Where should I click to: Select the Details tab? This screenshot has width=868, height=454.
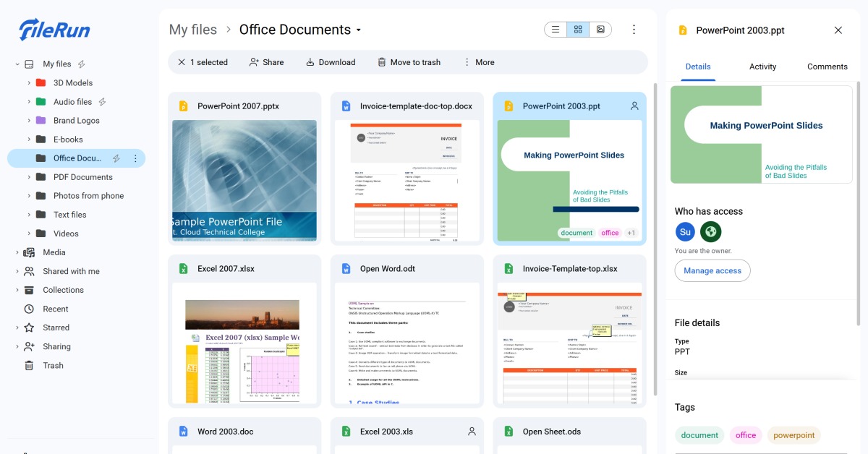pyautogui.click(x=698, y=67)
